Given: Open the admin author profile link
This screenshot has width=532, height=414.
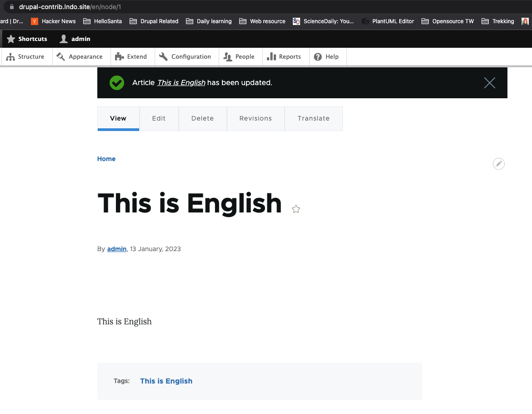Looking at the screenshot, I should point(116,249).
